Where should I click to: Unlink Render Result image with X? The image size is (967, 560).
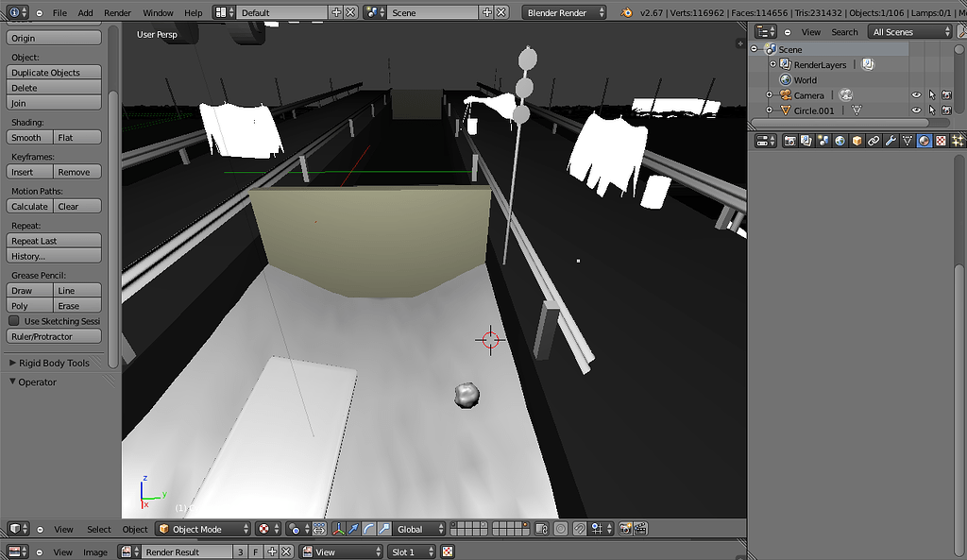(286, 552)
